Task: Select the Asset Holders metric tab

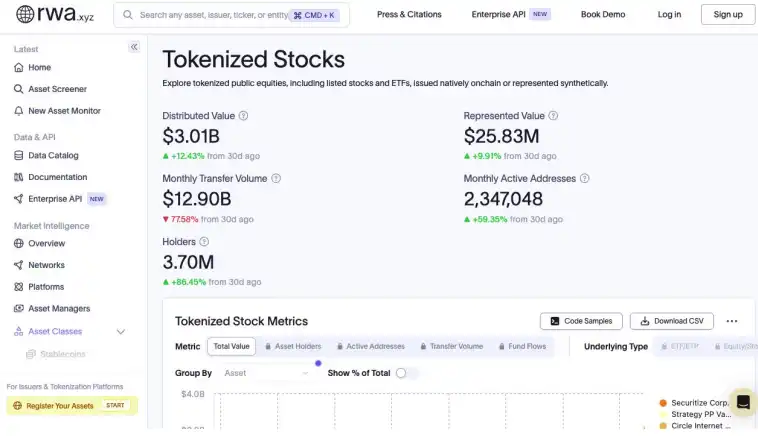Action: (293, 346)
